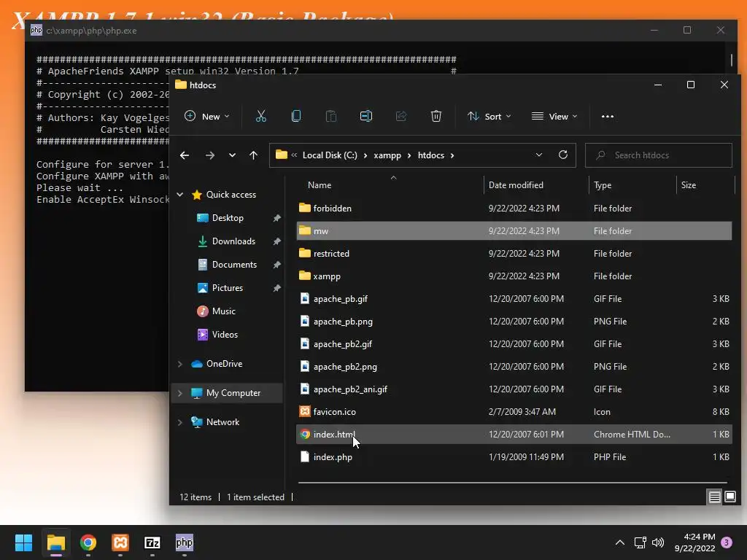Image resolution: width=747 pixels, height=560 pixels.
Task: Open the Sort dropdown menu
Action: pos(489,116)
